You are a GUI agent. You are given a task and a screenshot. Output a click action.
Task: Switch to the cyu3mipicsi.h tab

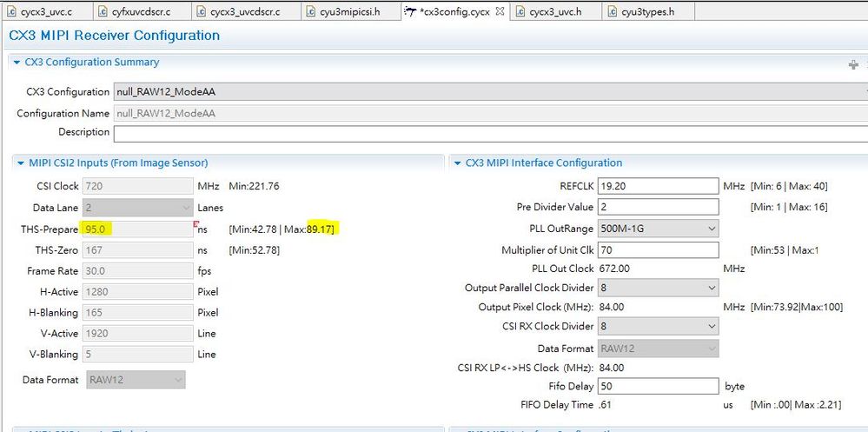(x=350, y=11)
